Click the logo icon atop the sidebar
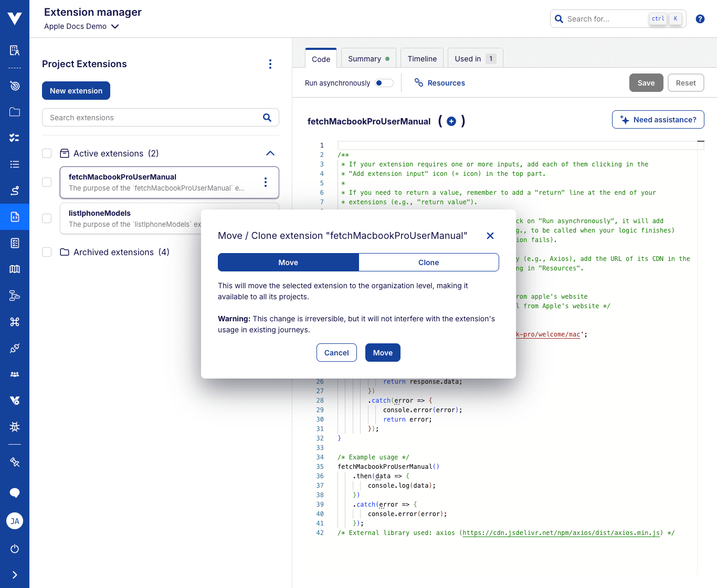Image resolution: width=717 pixels, height=588 pixels. coord(15,19)
